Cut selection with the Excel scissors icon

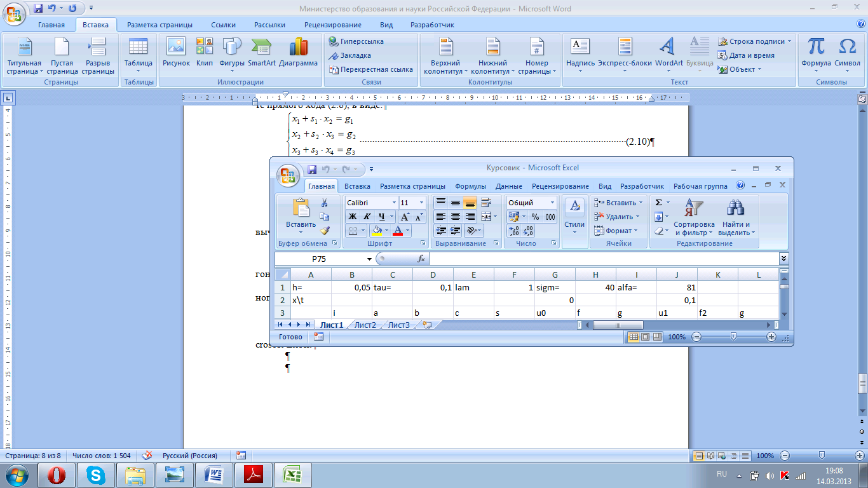tap(325, 203)
